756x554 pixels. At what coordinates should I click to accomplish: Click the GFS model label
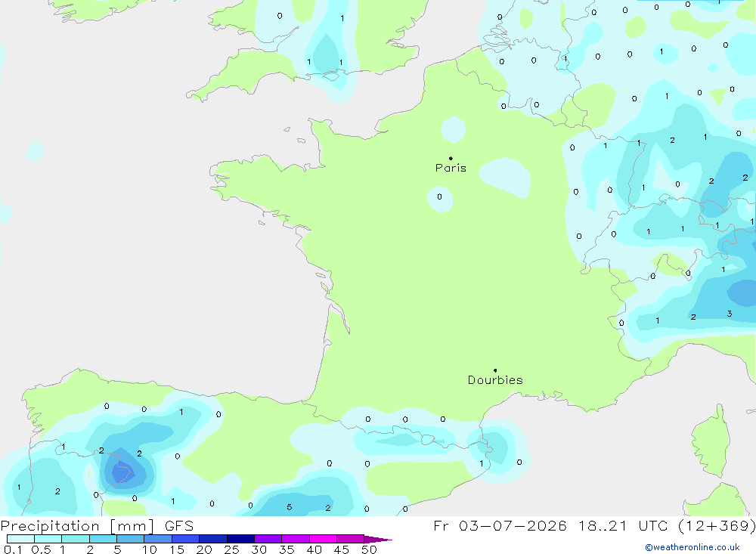click(x=179, y=526)
